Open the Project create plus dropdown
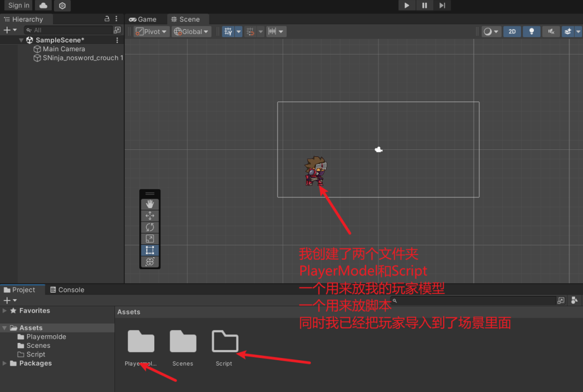 tap(10, 300)
